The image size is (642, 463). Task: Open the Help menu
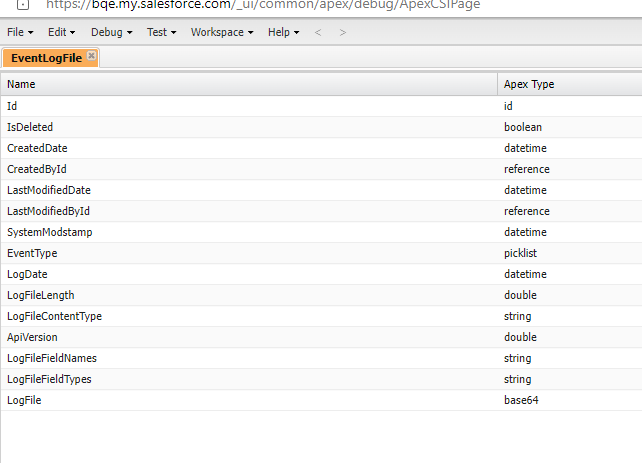(x=283, y=32)
